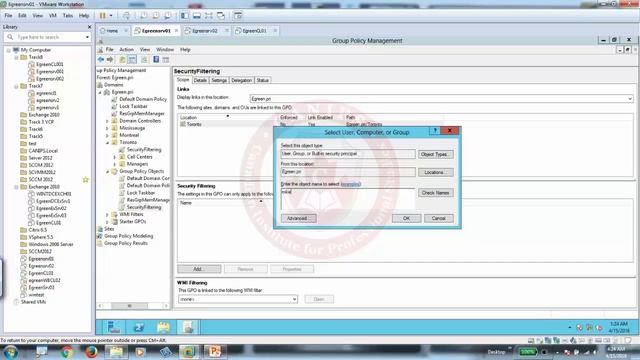Click the show/hide action pane icon
640x360 pixels.
click(166, 60)
